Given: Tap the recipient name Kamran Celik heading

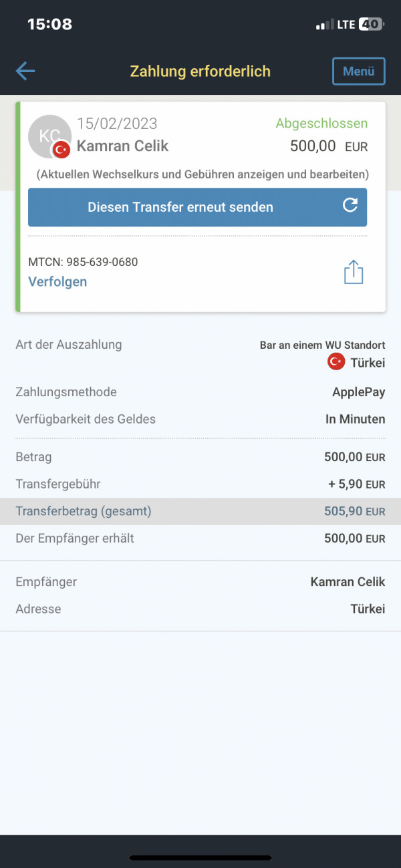Looking at the screenshot, I should click(x=122, y=146).
